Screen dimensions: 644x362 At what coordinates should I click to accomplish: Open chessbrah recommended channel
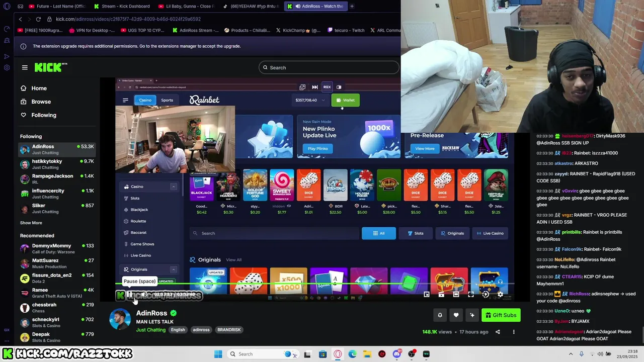[x=57, y=308]
